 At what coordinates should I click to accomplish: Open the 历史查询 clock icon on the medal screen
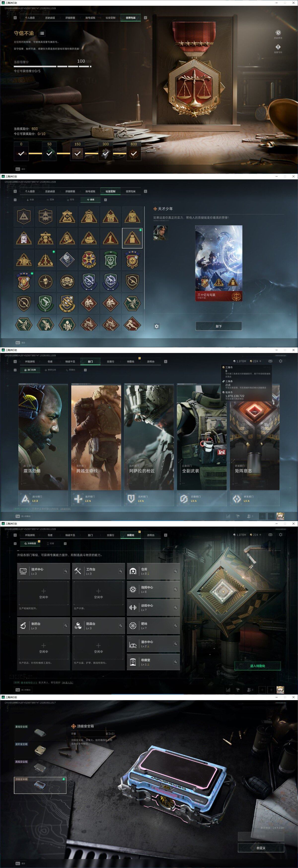(x=278, y=33)
